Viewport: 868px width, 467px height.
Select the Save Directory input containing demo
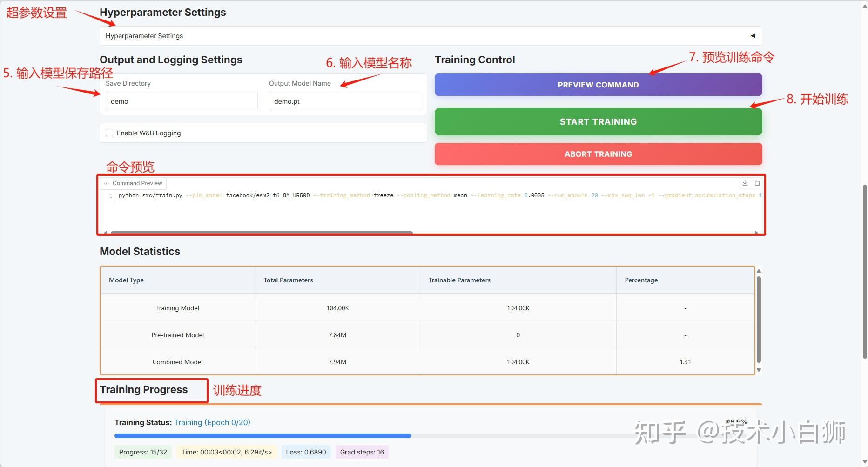coord(181,101)
